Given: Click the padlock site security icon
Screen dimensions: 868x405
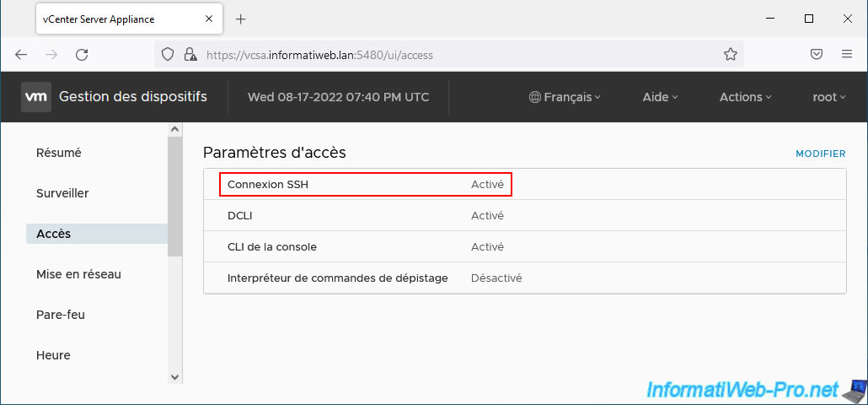Looking at the screenshot, I should click(190, 54).
